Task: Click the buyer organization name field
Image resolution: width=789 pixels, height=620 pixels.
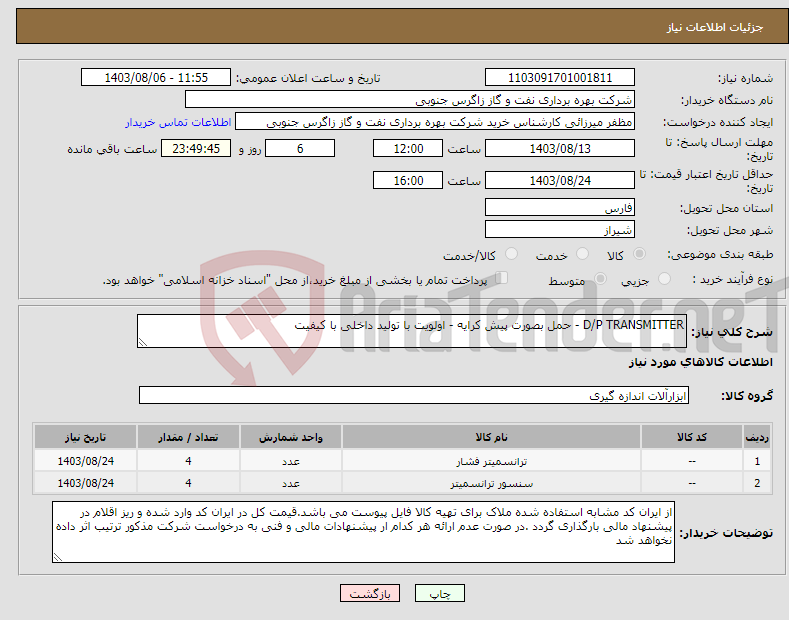Action: click(x=410, y=100)
